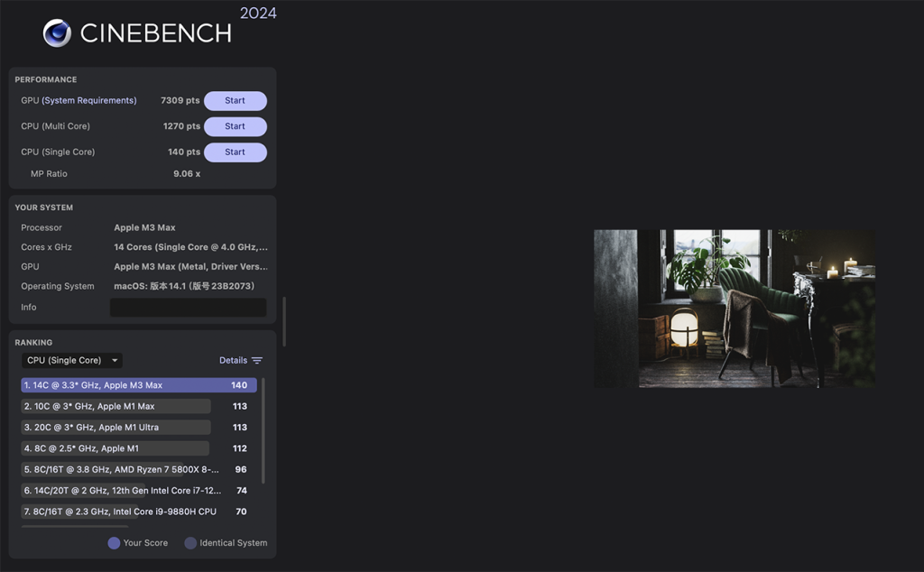
Task: Click the MP Ratio value 9.06 x
Action: 187,174
